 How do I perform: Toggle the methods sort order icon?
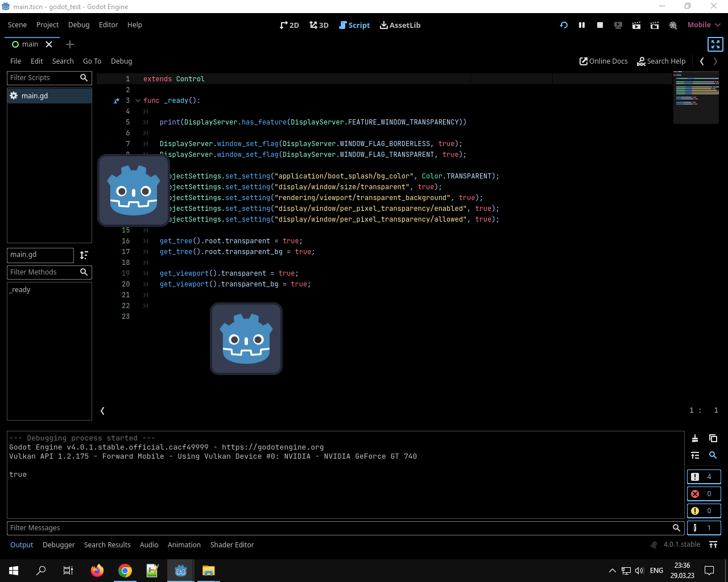click(84, 255)
